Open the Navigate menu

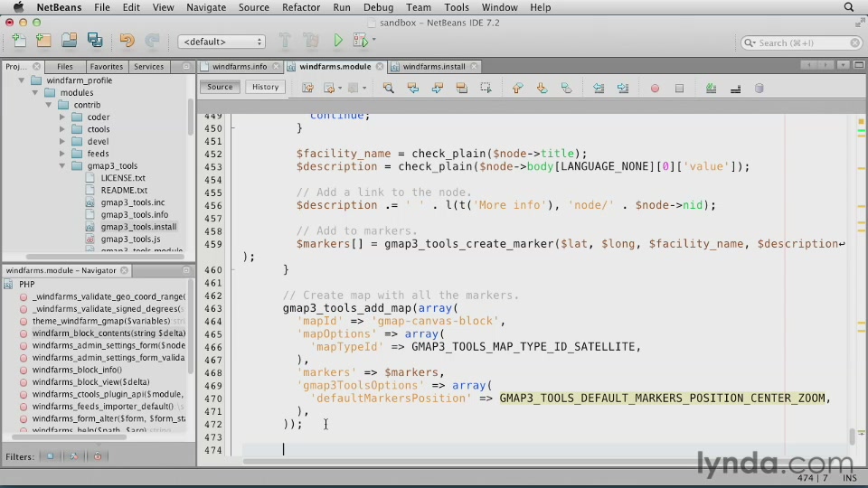click(x=206, y=7)
